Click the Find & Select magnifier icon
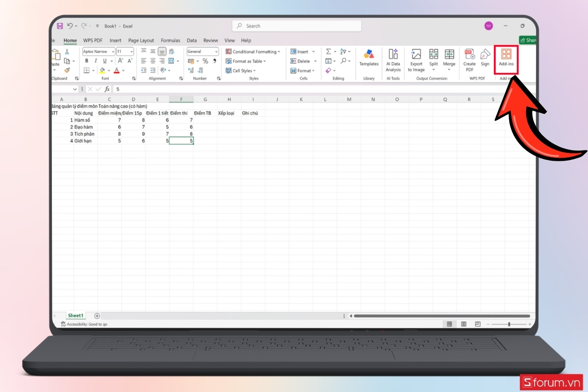This screenshot has width=588, height=392. click(344, 61)
